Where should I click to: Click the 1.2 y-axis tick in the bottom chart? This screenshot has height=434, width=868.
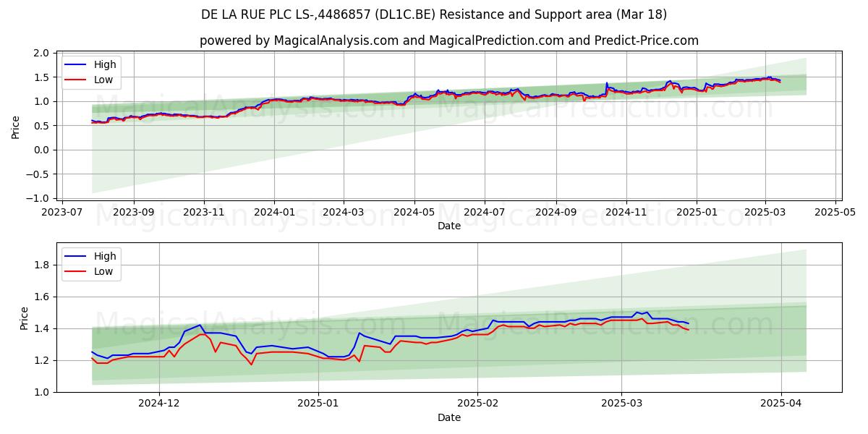tap(41, 360)
